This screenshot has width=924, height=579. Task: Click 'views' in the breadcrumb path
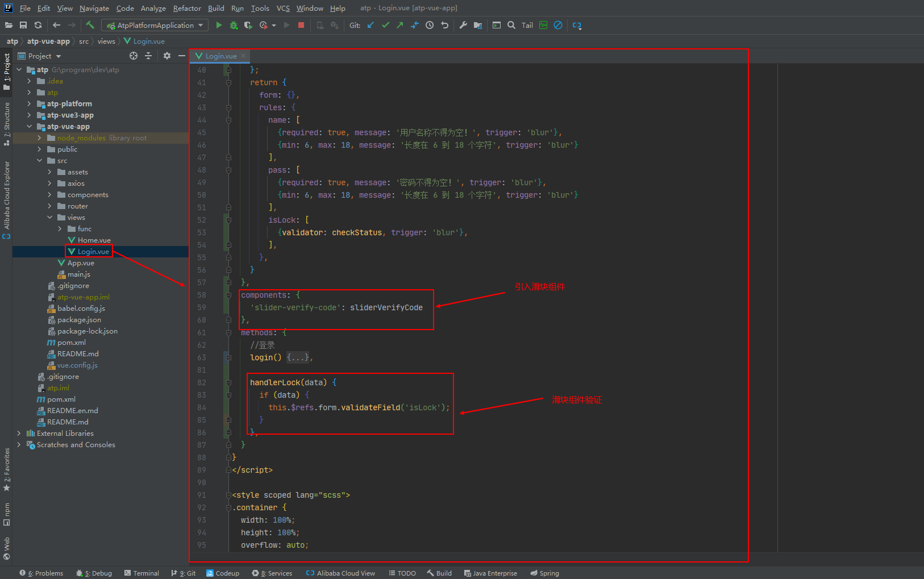(106, 41)
